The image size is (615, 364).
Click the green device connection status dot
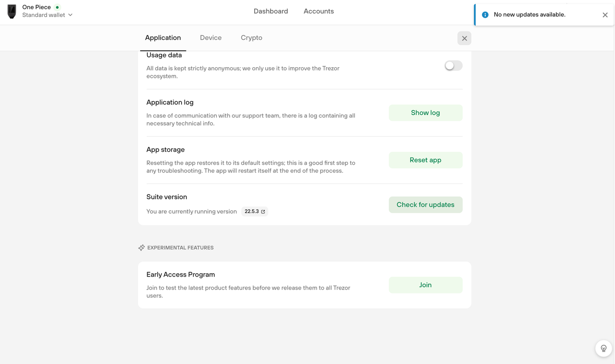click(57, 7)
